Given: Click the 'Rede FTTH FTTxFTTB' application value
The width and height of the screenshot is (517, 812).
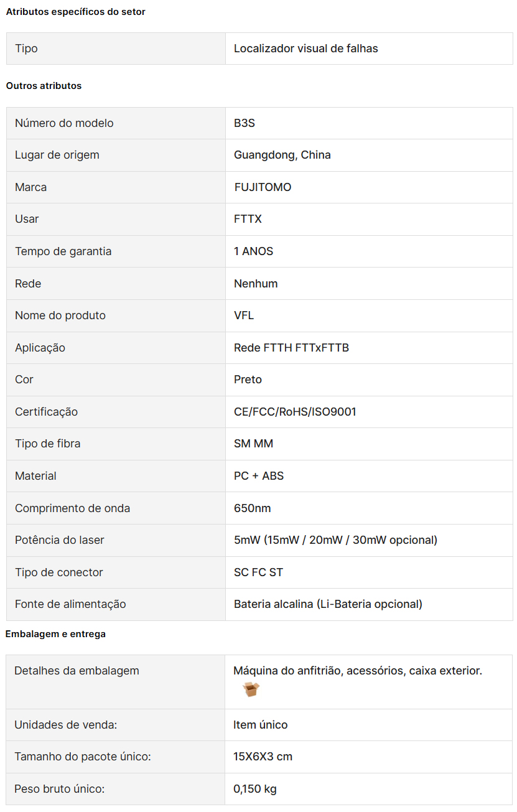Looking at the screenshot, I should point(292,348).
